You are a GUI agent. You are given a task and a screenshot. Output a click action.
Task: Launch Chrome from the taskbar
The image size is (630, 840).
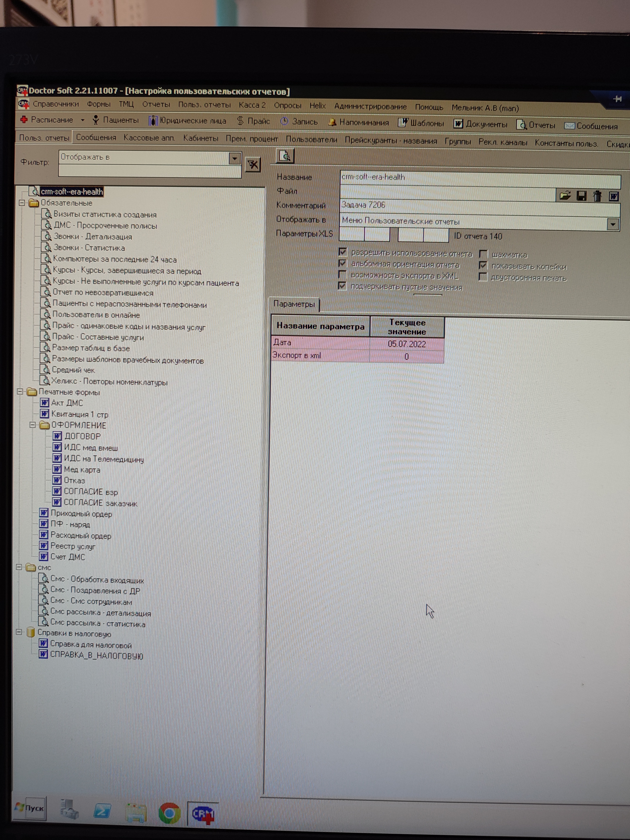tap(169, 813)
